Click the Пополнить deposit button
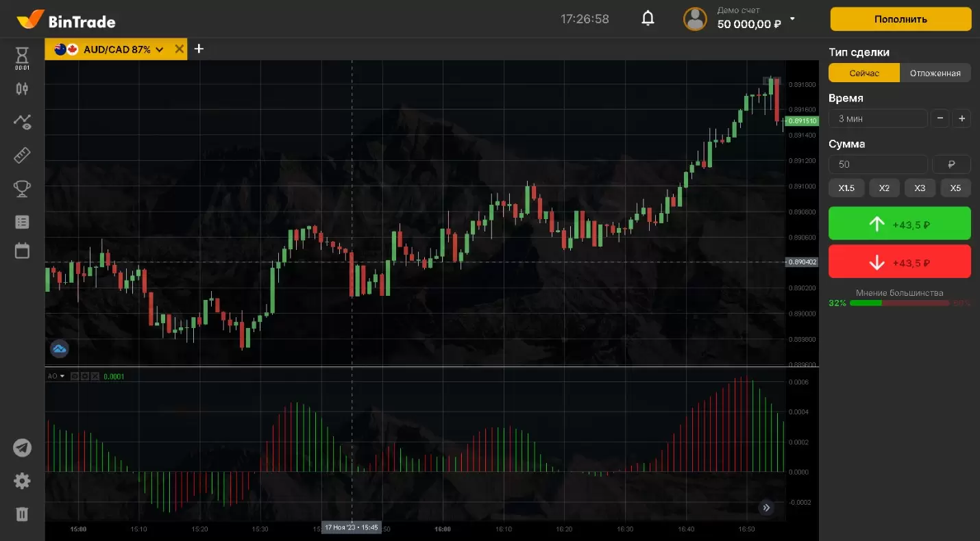This screenshot has width=980, height=541. (x=901, y=19)
